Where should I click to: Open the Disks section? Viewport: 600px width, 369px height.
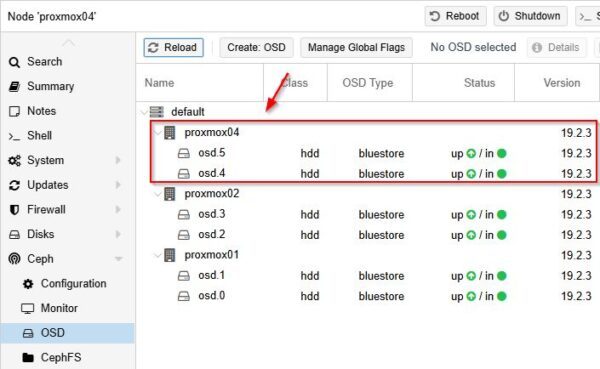coord(41,234)
